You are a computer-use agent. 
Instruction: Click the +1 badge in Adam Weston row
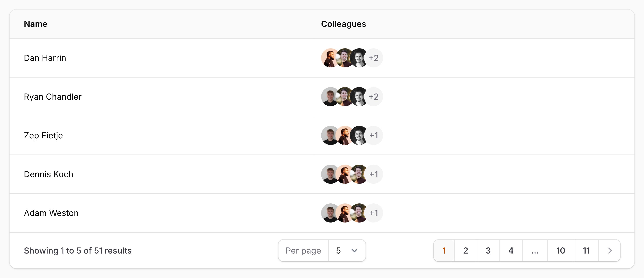(x=374, y=213)
